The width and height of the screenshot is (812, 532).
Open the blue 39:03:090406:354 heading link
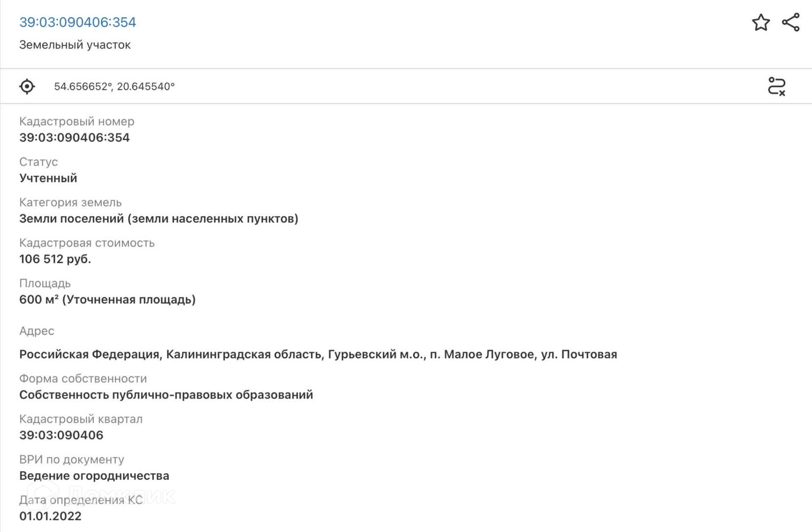point(78,22)
